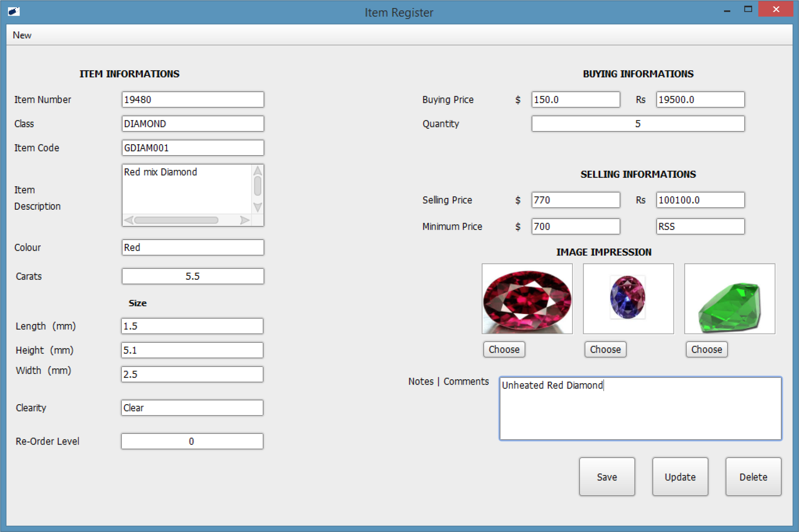
Task: Click the description vertical scrollbar thumb
Action: point(257,186)
